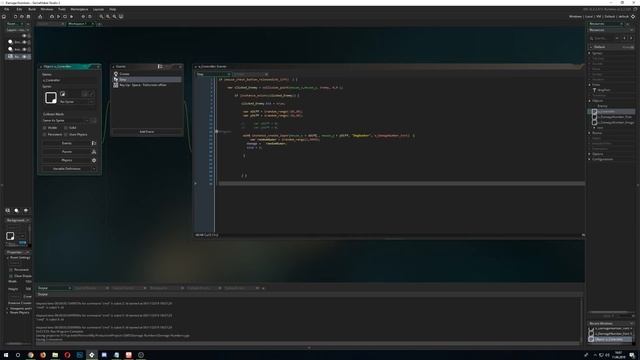Screen dimensions: 640x360
Task: Open the Start Page home icon
Action: [4, 17]
